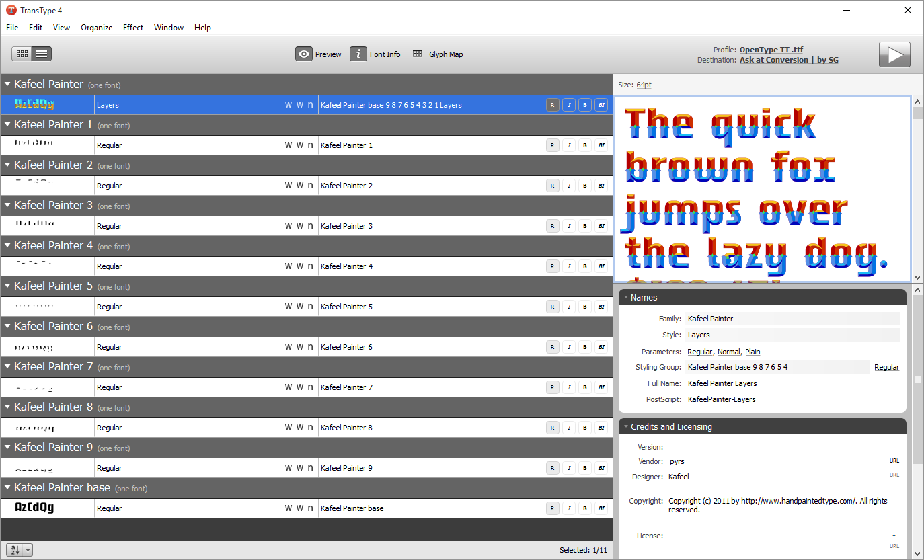This screenshot has height=560, width=924.
Task: Collapse the Names section
Action: coord(625,297)
